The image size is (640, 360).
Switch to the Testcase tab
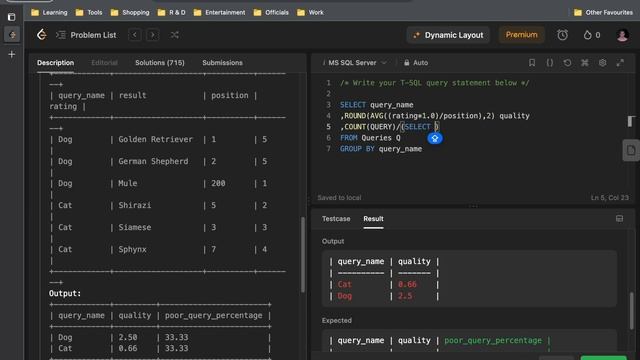click(336, 219)
